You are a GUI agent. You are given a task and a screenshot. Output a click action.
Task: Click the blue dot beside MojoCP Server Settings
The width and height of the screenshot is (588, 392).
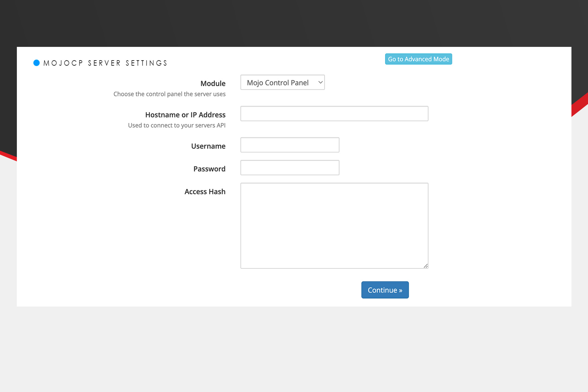[36, 63]
